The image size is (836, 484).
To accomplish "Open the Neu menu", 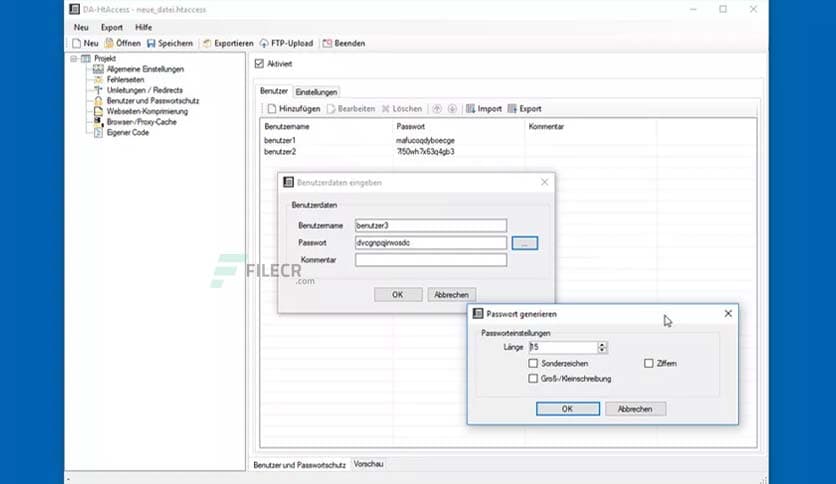I will [81, 27].
